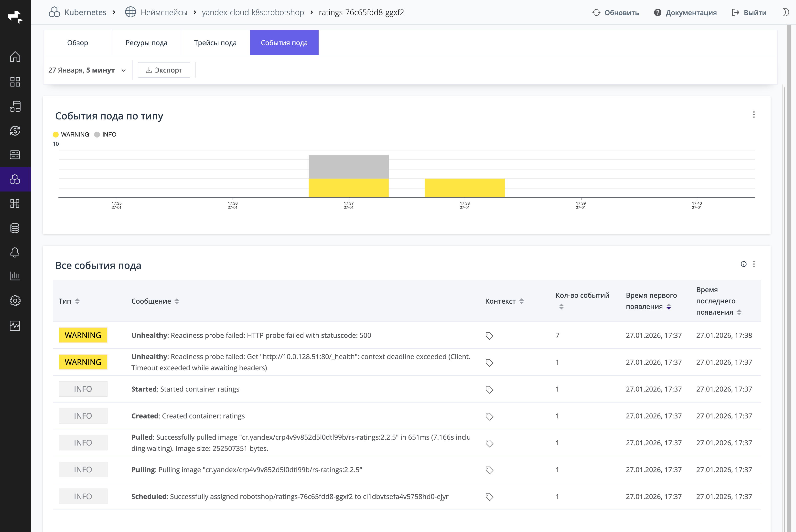The image size is (796, 532).
Task: Click the Kubernetes cubes sidebar icon
Action: 15,179
